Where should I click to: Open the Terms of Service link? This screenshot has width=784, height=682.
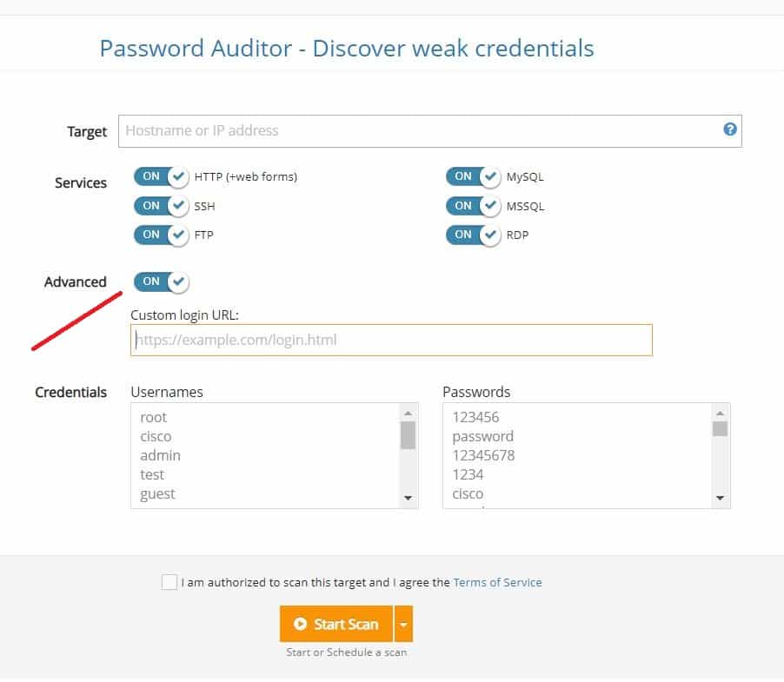(497, 582)
